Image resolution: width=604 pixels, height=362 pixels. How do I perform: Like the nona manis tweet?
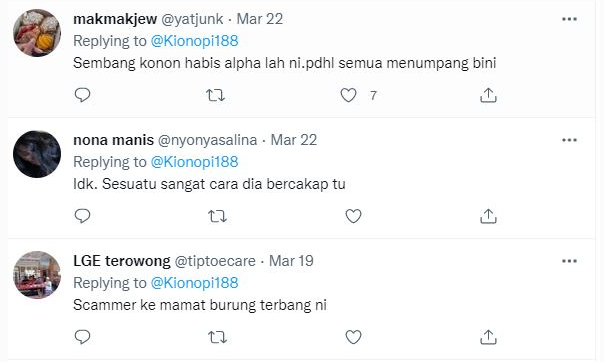(x=353, y=216)
